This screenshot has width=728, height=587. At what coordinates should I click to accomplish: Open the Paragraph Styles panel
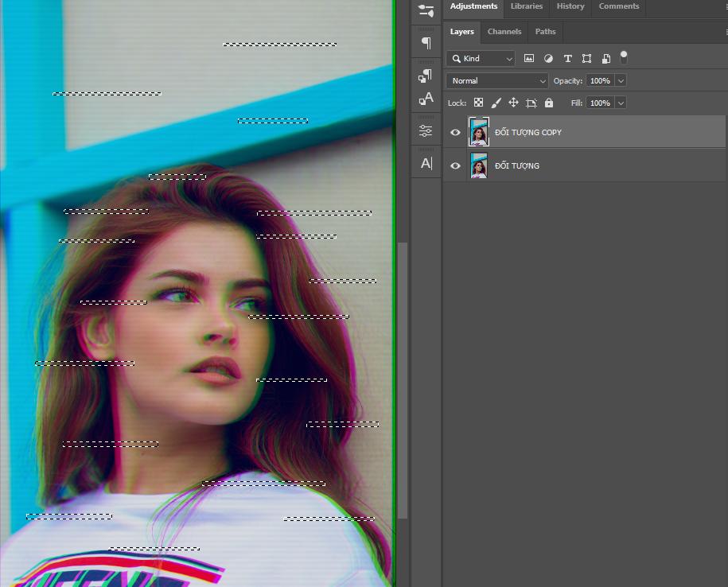[x=426, y=77]
